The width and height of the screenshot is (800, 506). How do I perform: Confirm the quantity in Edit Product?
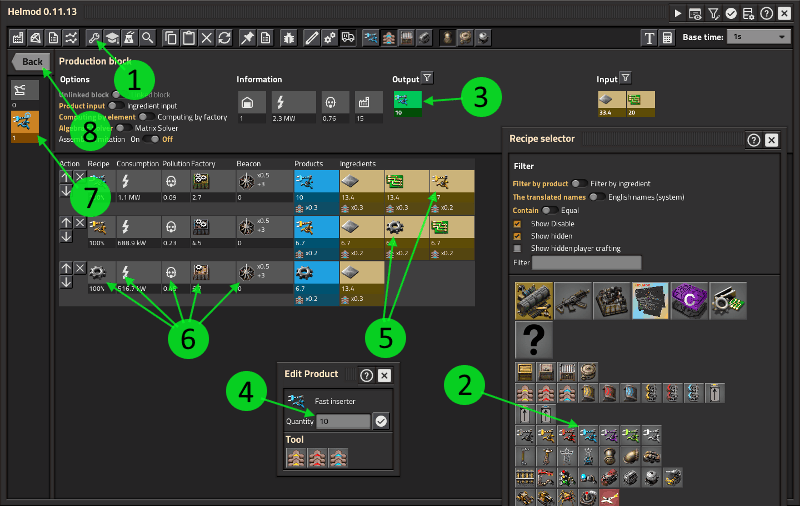pos(381,421)
